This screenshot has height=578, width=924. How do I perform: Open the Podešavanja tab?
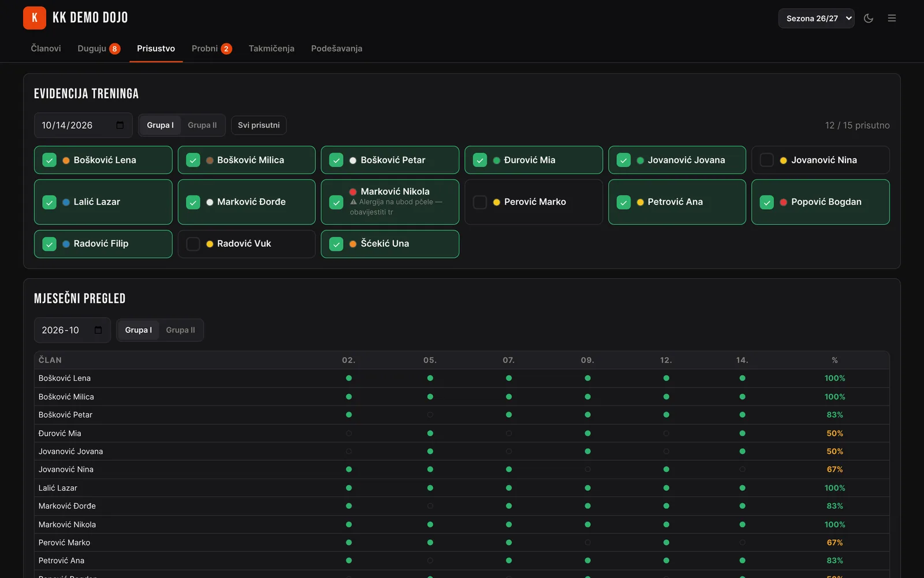click(x=337, y=49)
